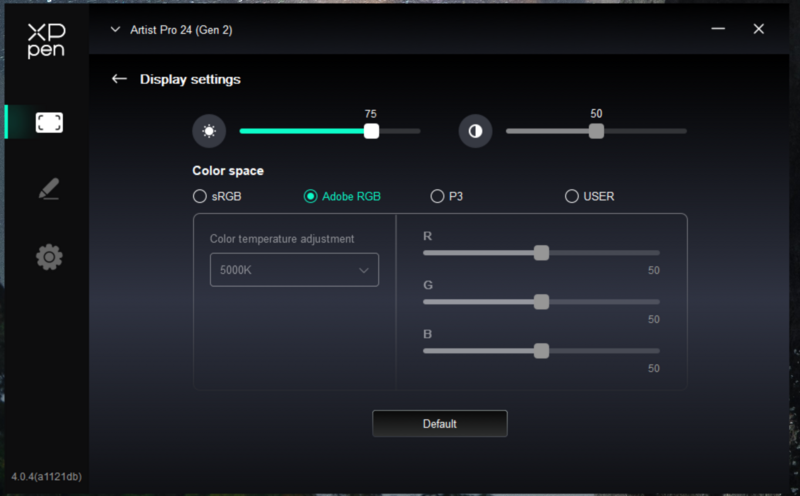
Task: Click the brightness sun icon
Action: coord(209,131)
